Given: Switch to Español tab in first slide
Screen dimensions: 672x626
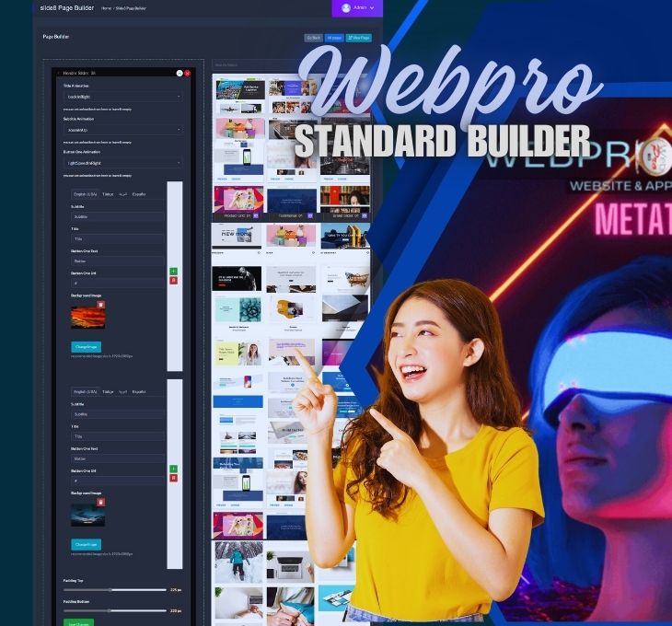Looking at the screenshot, I should (x=139, y=194).
